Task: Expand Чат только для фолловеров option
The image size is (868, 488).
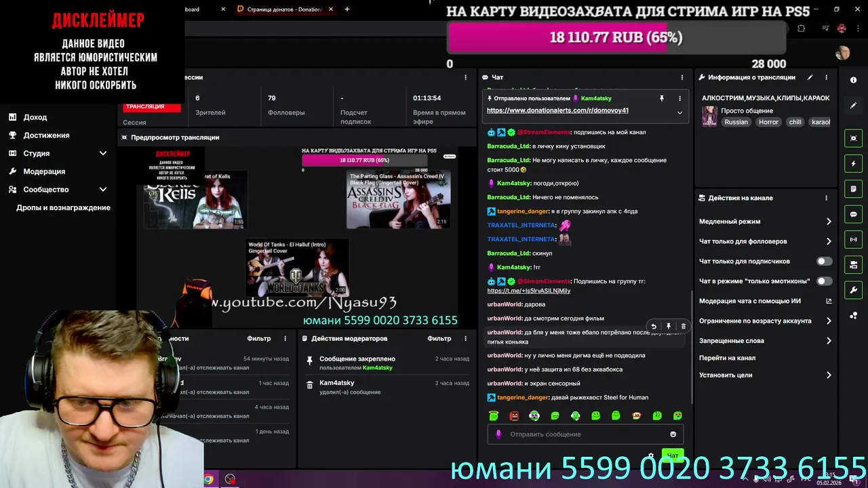Action: coord(765,241)
